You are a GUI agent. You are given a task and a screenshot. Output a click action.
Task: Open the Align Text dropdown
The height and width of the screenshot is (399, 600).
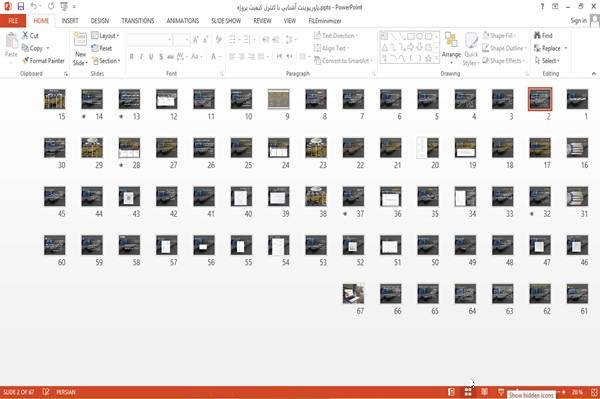coord(331,48)
